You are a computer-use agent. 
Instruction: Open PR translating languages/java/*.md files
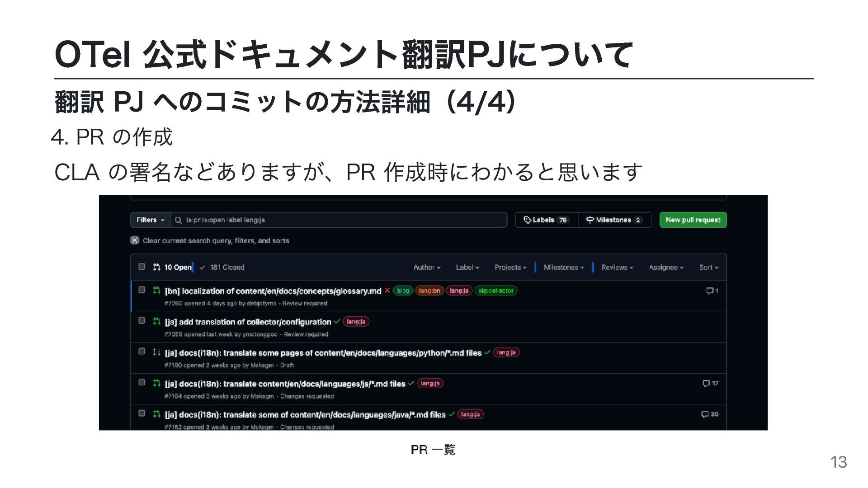[305, 415]
